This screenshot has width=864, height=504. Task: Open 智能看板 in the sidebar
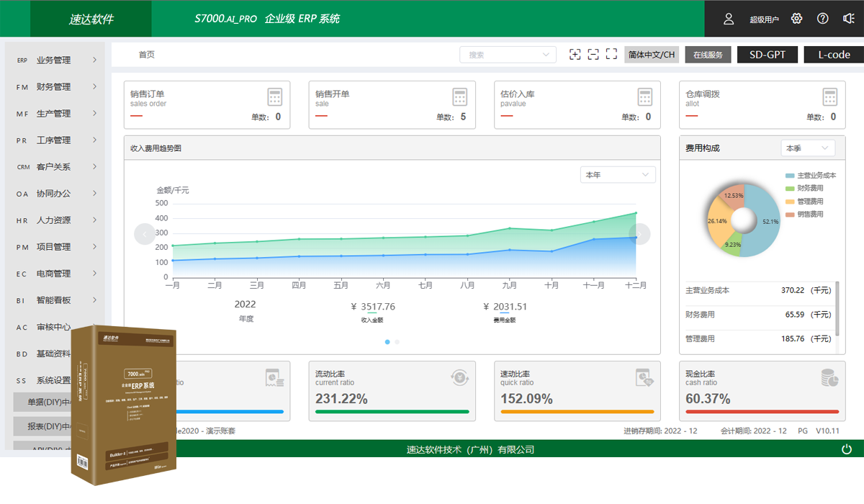point(55,300)
